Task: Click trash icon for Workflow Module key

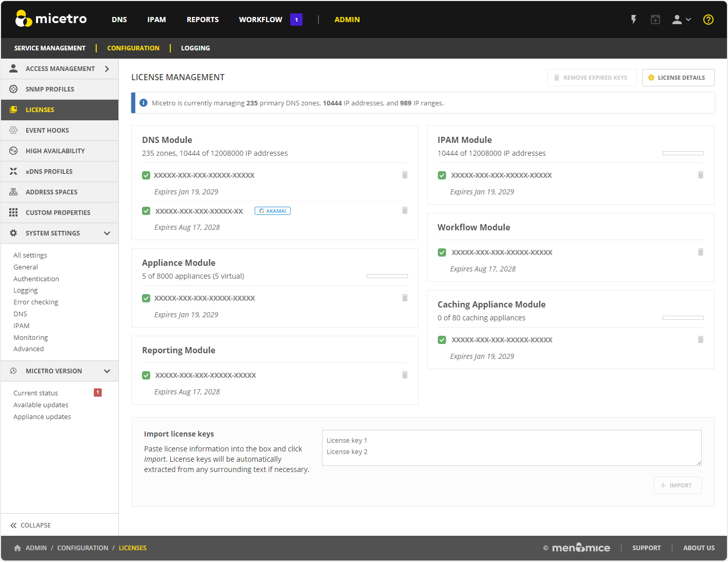Action: pyautogui.click(x=700, y=252)
